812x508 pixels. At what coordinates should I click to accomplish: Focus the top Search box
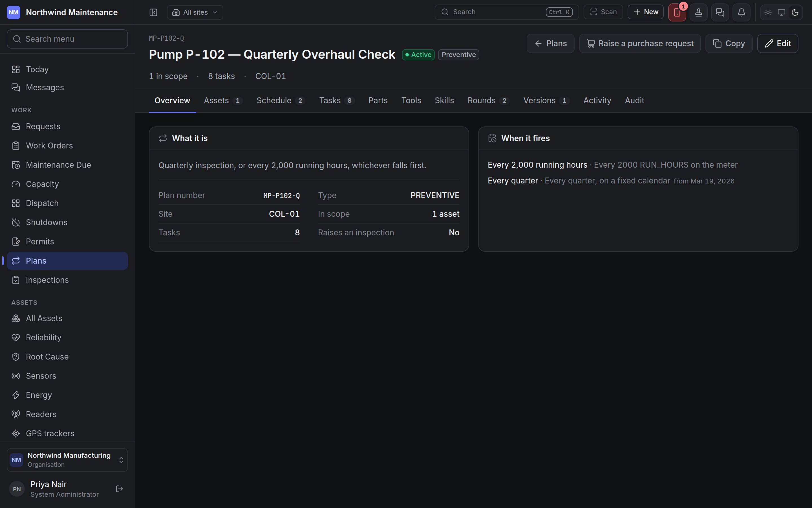click(507, 12)
